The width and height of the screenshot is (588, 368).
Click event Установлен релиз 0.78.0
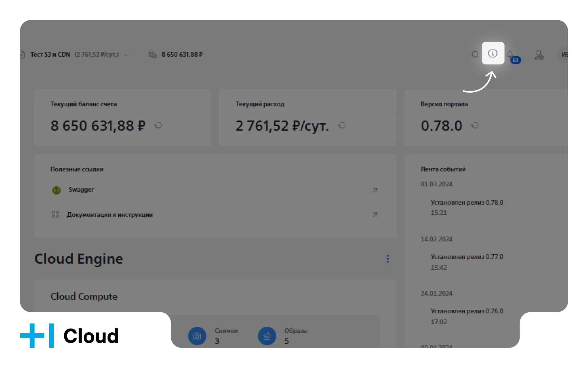click(467, 202)
